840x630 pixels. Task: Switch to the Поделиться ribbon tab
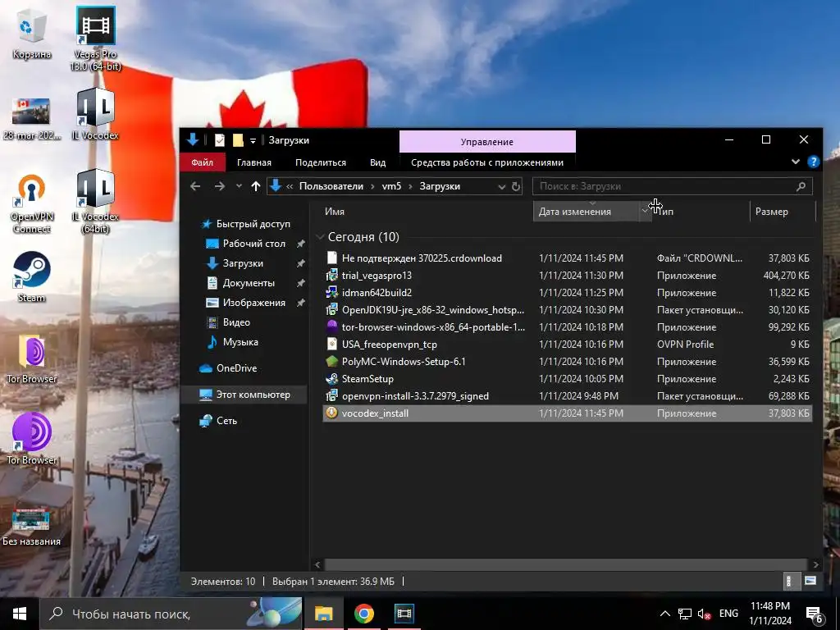(x=321, y=162)
